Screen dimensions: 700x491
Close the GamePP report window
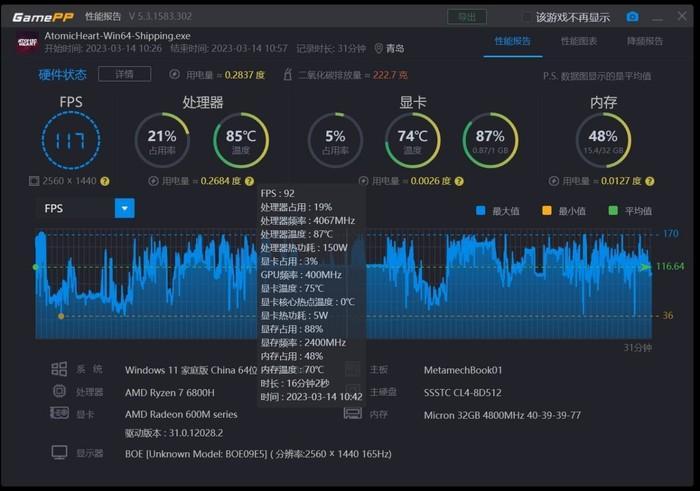point(682,16)
